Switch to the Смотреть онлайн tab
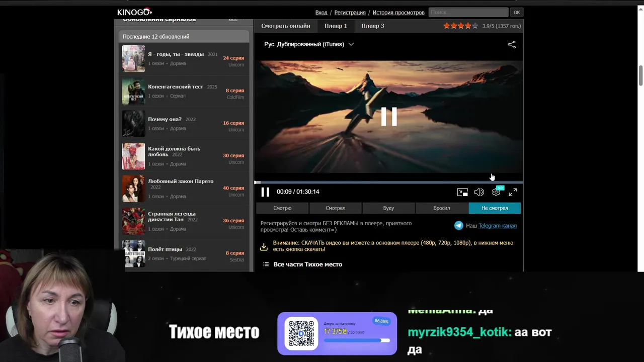 [x=286, y=26]
